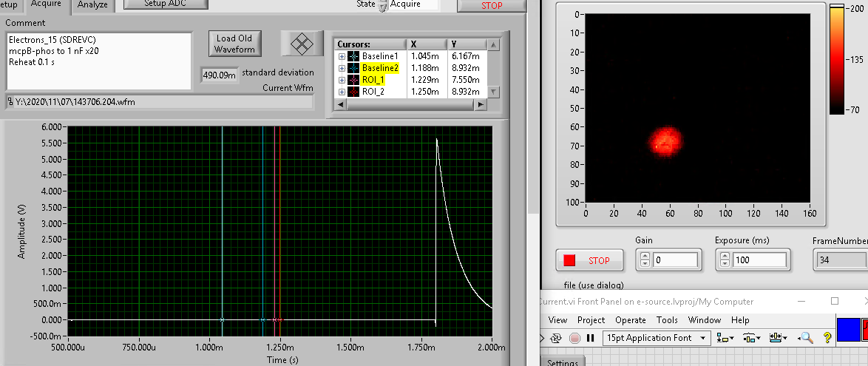The width and height of the screenshot is (868, 366).
Task: Click cursor table scroll up arrow
Action: [x=493, y=44]
